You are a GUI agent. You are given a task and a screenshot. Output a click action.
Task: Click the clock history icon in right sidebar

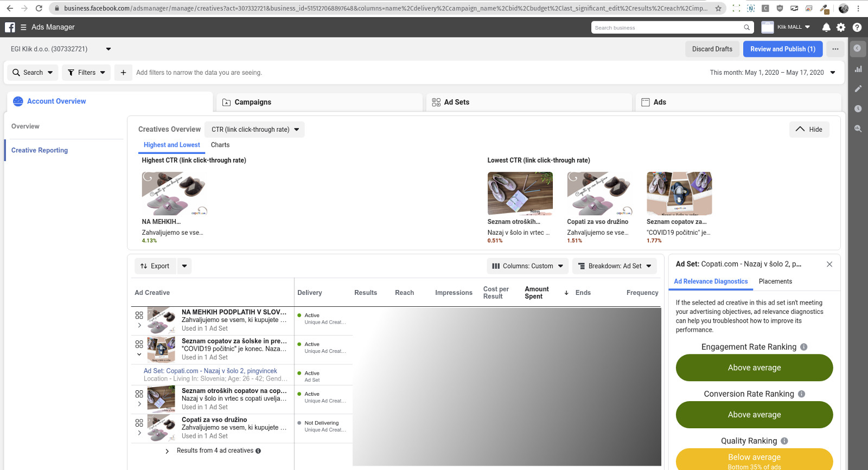858,108
